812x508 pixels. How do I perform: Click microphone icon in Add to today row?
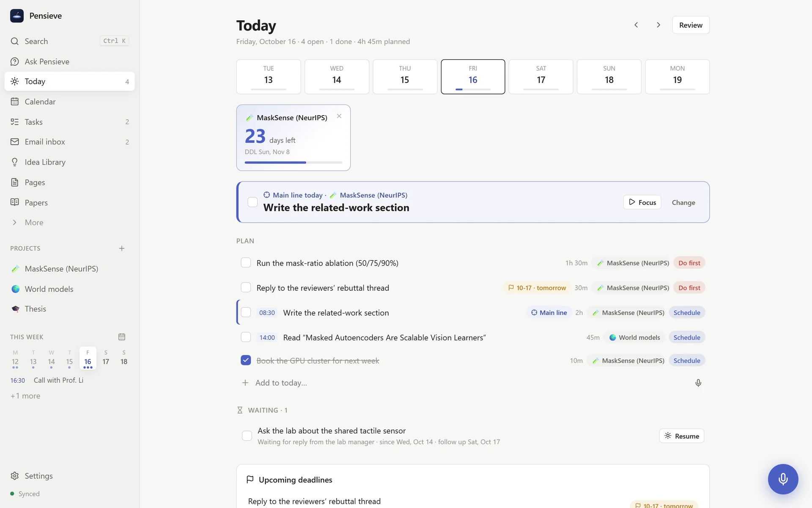pos(698,383)
